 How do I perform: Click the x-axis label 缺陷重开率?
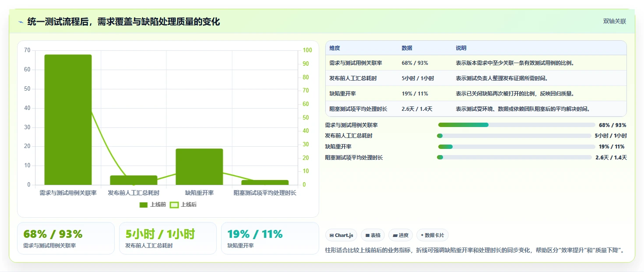(x=199, y=193)
